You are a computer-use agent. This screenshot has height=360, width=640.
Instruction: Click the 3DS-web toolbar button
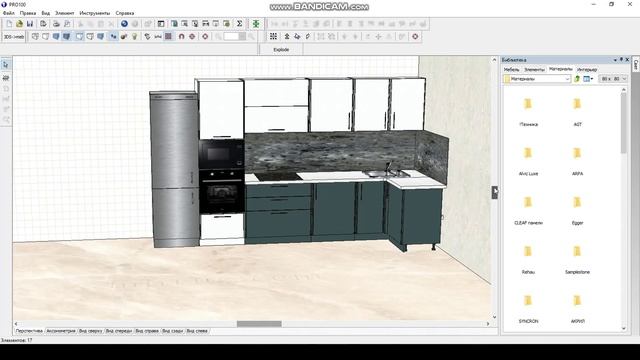coord(14,37)
